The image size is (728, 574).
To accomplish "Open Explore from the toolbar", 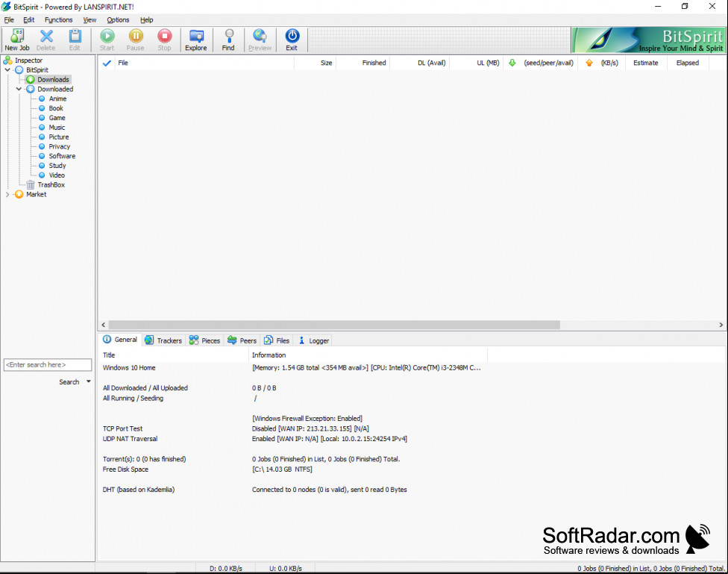I will click(x=196, y=37).
